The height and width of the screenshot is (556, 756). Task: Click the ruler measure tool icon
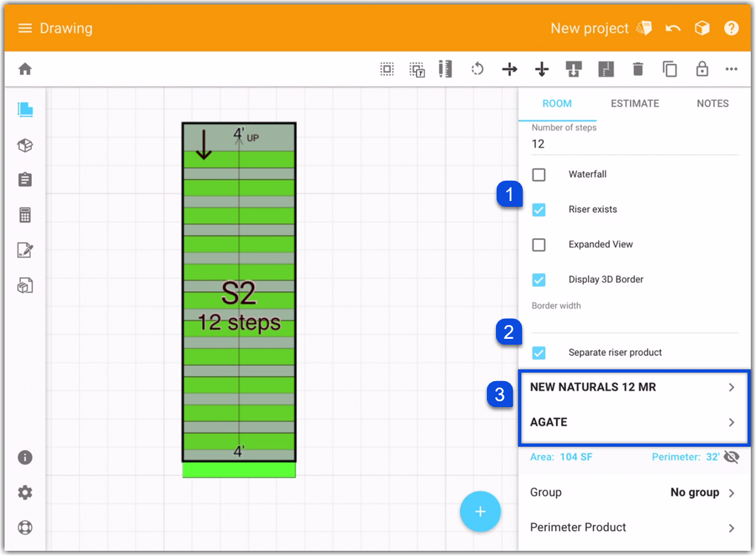[x=445, y=69]
